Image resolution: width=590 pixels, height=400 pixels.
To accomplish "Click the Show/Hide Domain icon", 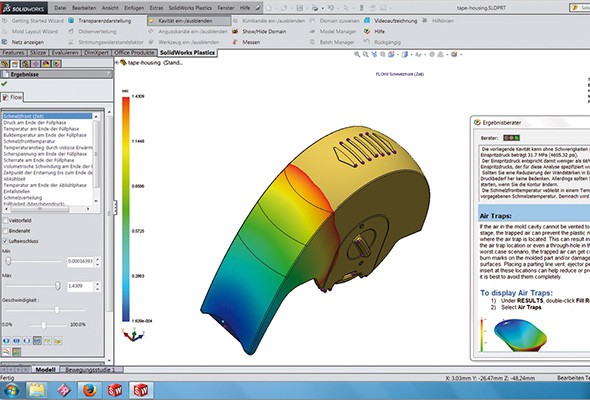I will click(235, 32).
